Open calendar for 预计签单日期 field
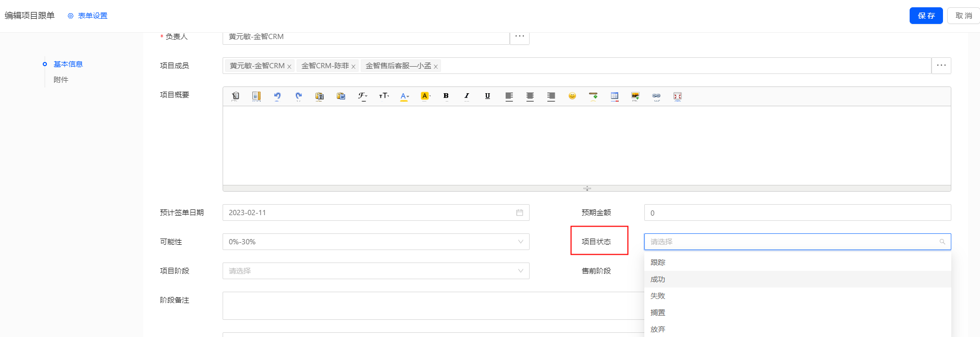This screenshot has width=980, height=337. 520,213
